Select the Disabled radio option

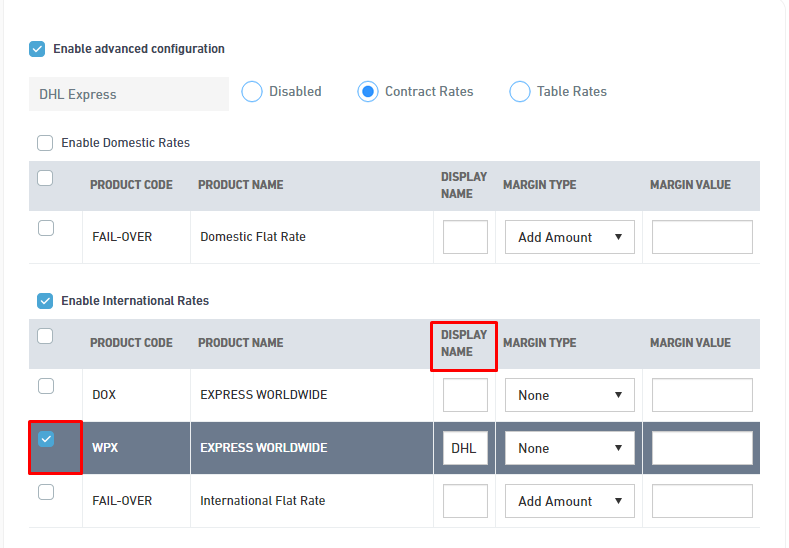[x=252, y=92]
